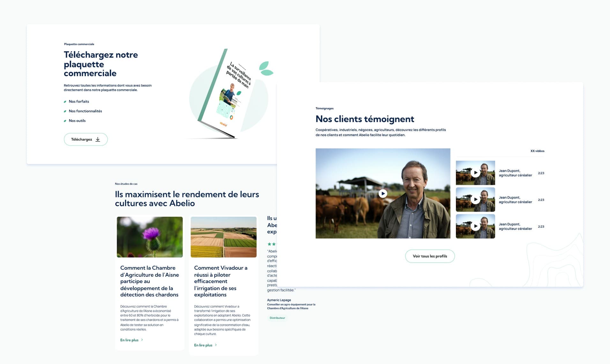
Task: Click the Plaquette commerciale label
Action: [x=79, y=44]
